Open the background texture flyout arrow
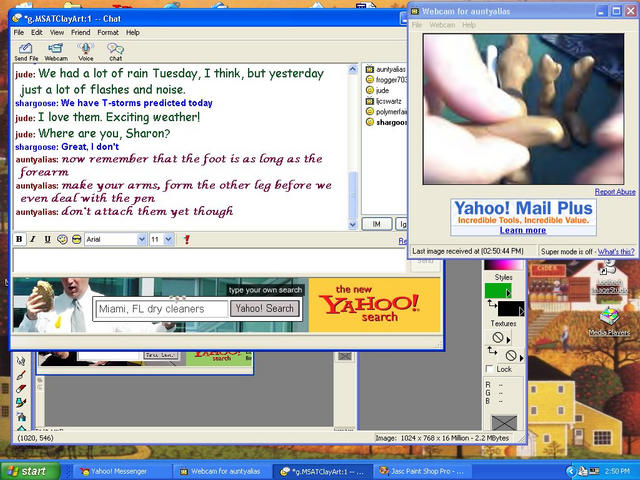 point(521,358)
